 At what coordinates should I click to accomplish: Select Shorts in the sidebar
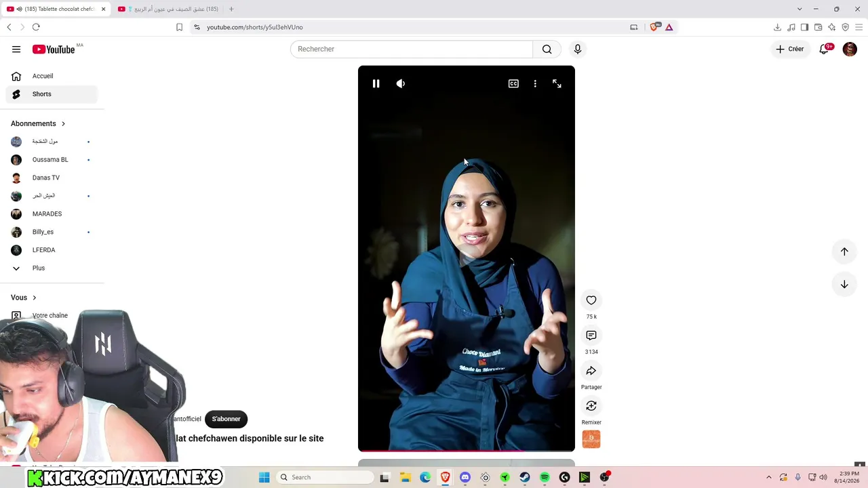point(52,94)
